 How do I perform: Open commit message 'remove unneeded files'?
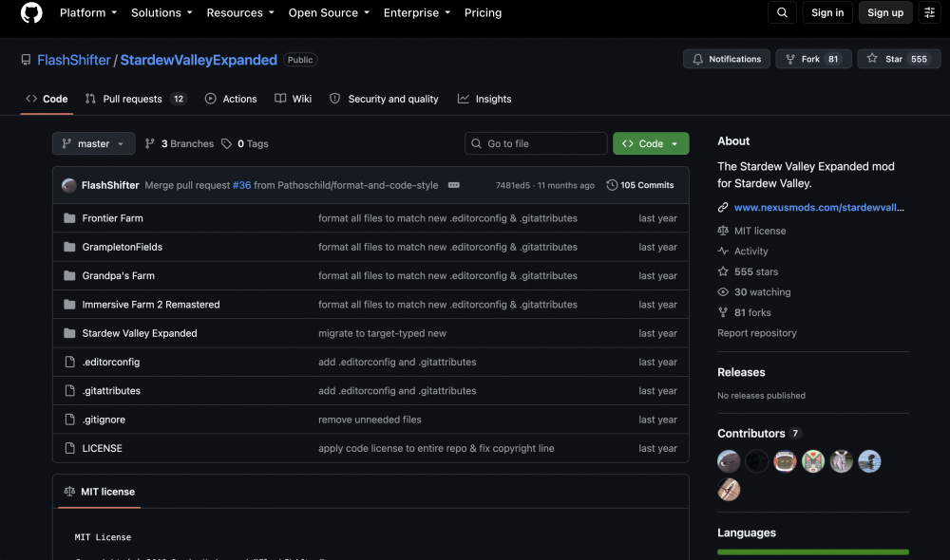tap(370, 420)
